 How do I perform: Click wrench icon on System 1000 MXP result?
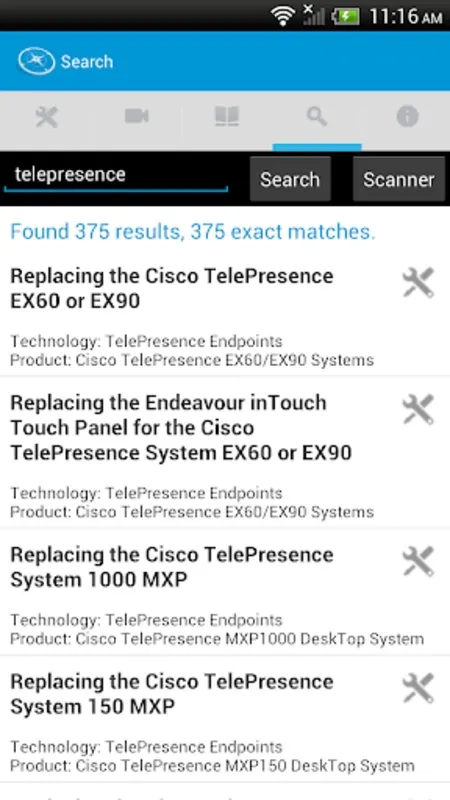(418, 561)
